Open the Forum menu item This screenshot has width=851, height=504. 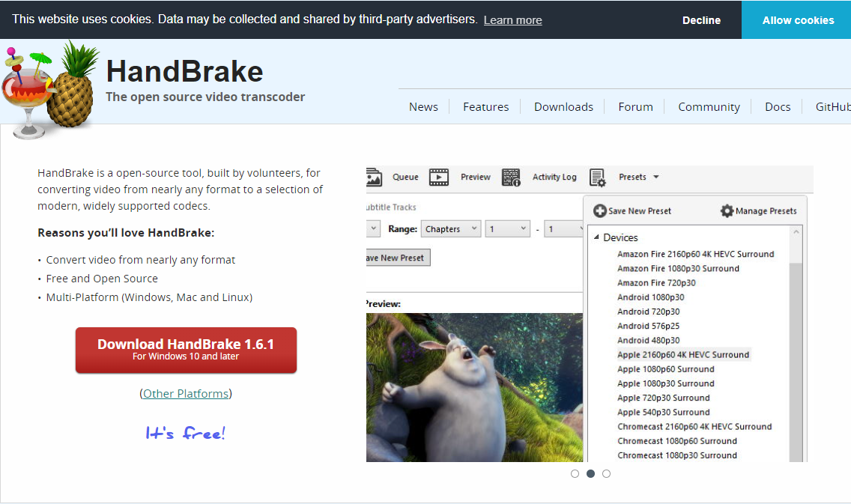[635, 107]
